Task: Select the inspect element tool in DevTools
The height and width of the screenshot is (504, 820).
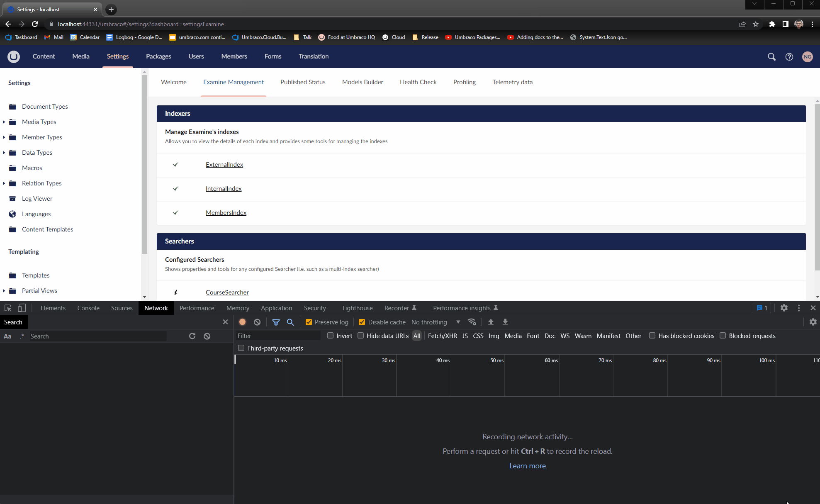Action: [x=7, y=308]
